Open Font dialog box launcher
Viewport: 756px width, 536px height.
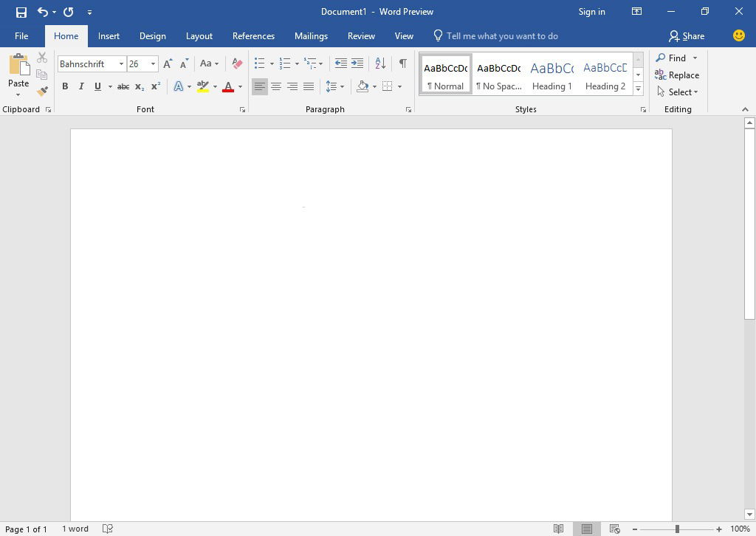tap(242, 110)
